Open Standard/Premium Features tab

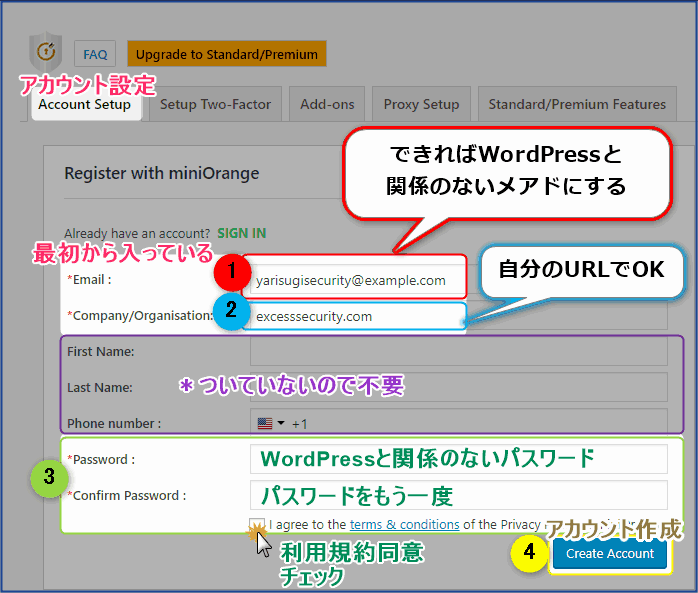tap(577, 105)
